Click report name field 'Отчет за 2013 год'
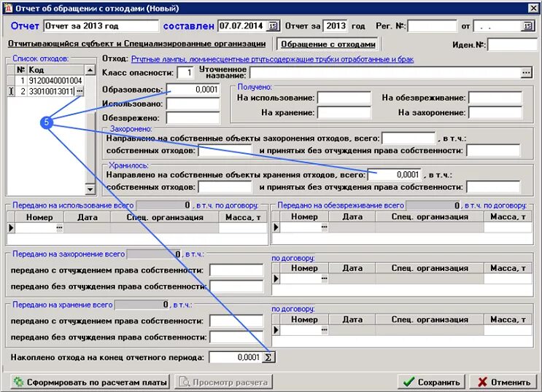Screen dimensions: 542x392 (x=101, y=26)
